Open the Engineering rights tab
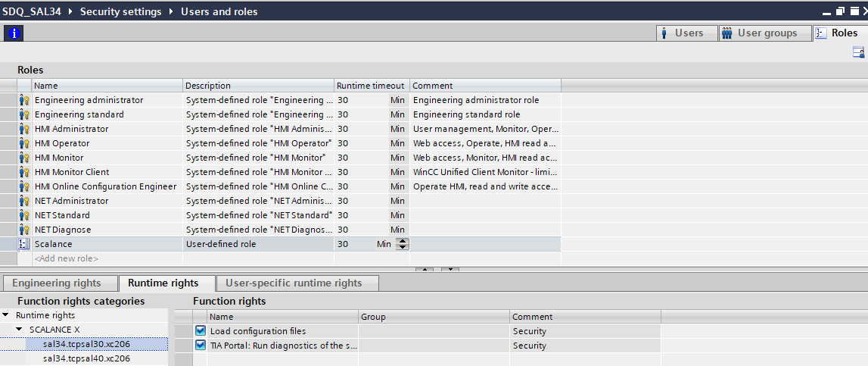 tap(57, 283)
